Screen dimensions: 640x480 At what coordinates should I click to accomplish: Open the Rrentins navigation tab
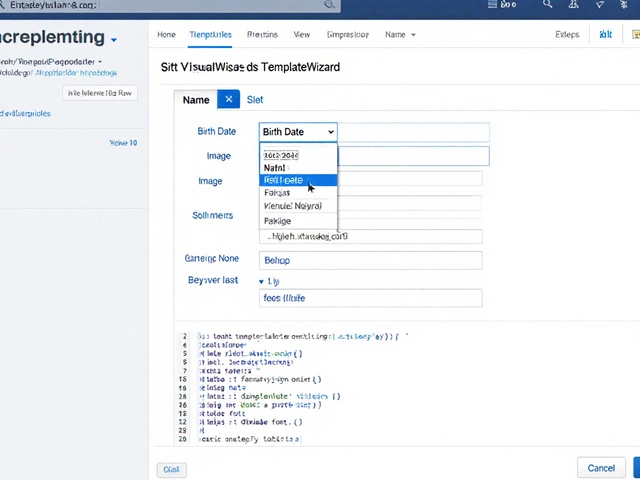(x=262, y=35)
